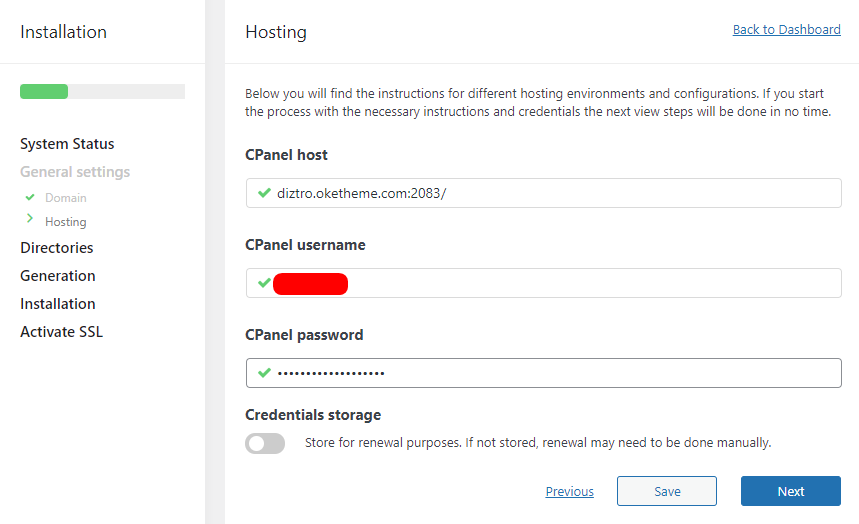Click the Back to Dashboard link
This screenshot has height=524, width=859.
[x=786, y=30]
